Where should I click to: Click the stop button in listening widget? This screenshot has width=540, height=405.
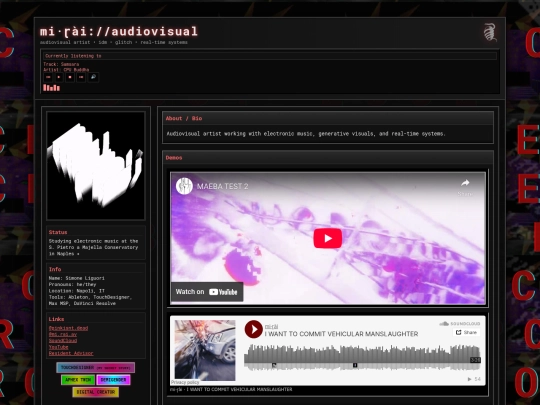(70, 77)
